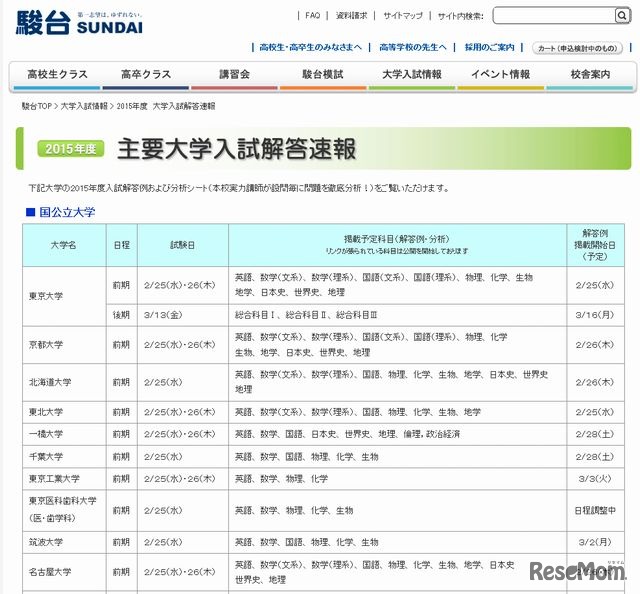Click the 2015年度 green badge
This screenshot has width=640, height=594.
(x=71, y=149)
